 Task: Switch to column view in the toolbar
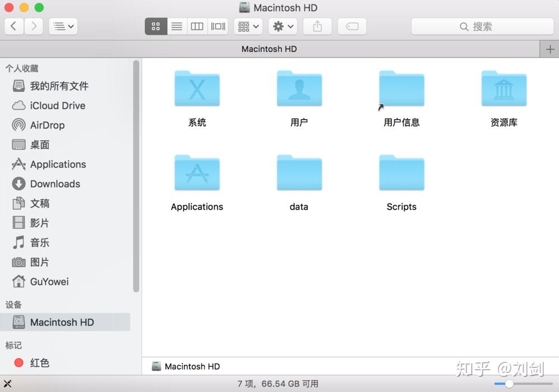[x=197, y=26]
